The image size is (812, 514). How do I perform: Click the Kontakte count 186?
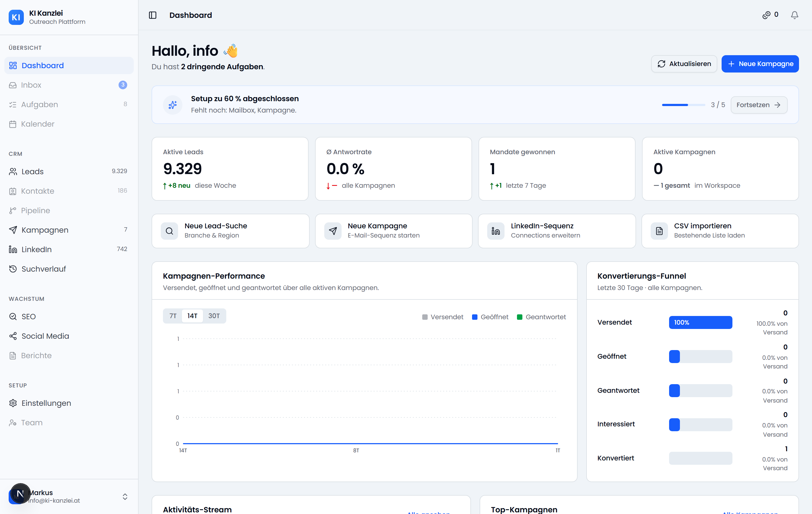pyautogui.click(x=122, y=191)
